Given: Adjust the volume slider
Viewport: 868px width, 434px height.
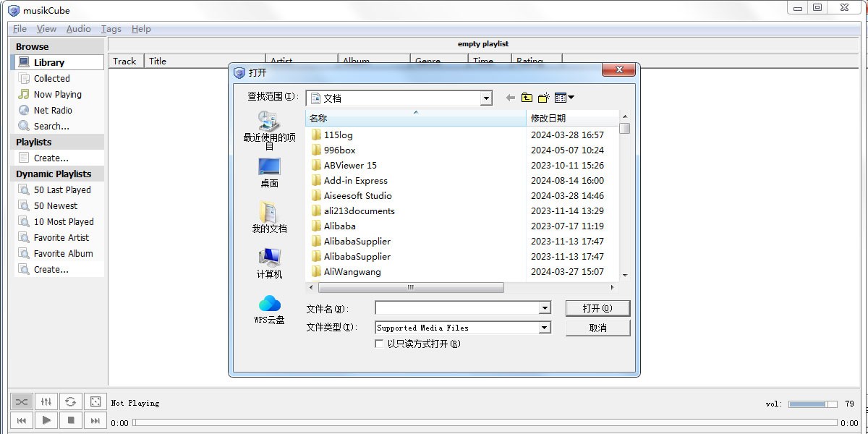Looking at the screenshot, I should click(x=812, y=404).
